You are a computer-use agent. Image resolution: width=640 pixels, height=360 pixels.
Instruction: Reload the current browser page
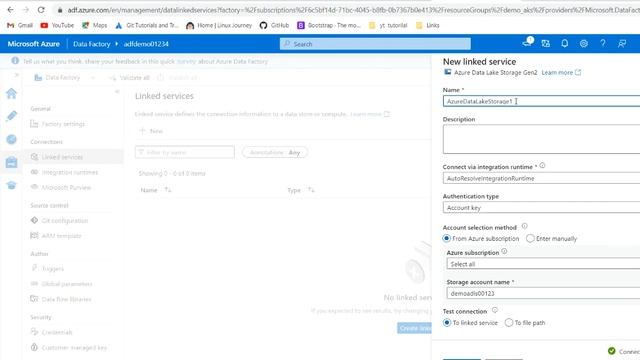pyautogui.click(x=41, y=9)
